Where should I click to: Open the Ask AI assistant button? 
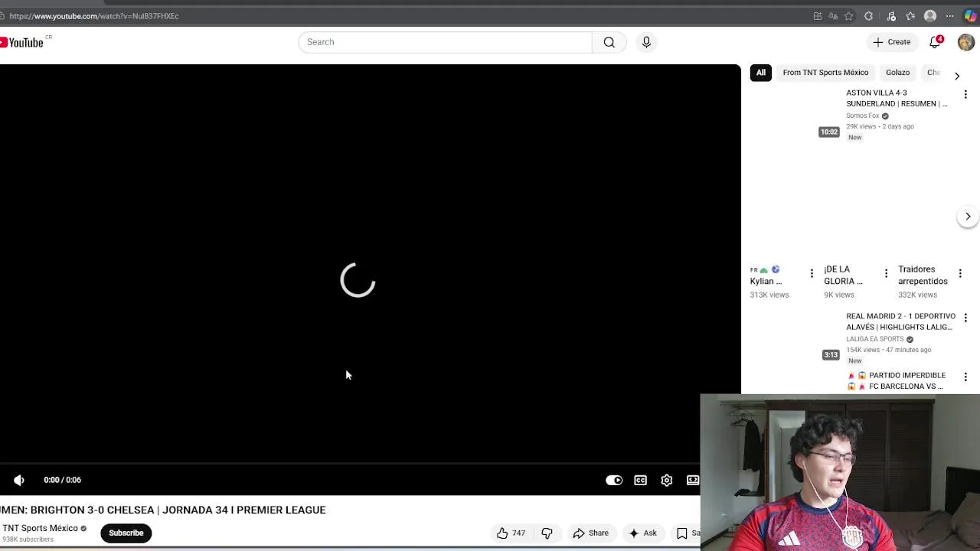click(x=642, y=533)
